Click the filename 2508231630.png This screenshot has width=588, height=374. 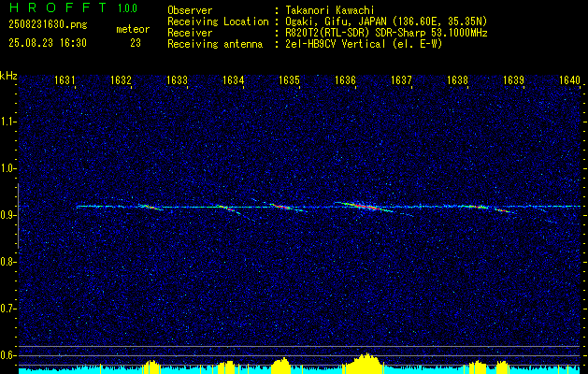(48, 25)
